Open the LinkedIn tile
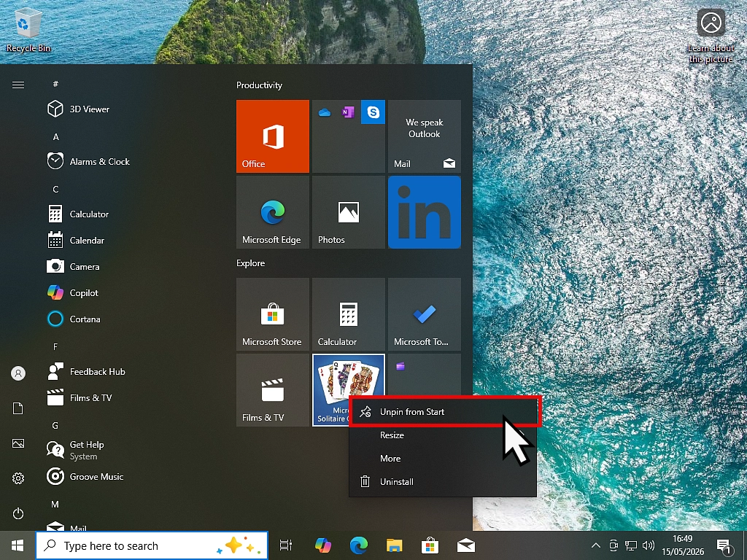Image resolution: width=747 pixels, height=560 pixels. click(x=425, y=212)
